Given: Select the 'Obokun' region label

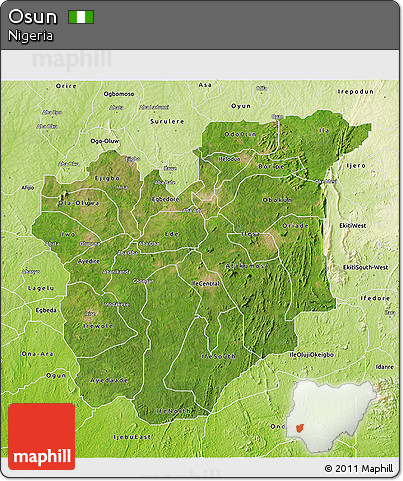Looking at the screenshot, I should click(277, 200).
